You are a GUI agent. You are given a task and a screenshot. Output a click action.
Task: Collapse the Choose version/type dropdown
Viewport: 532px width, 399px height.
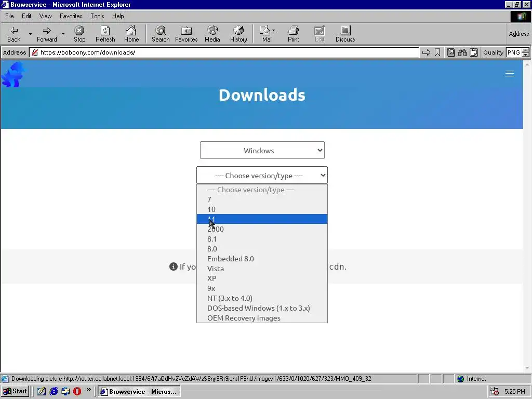click(262, 176)
